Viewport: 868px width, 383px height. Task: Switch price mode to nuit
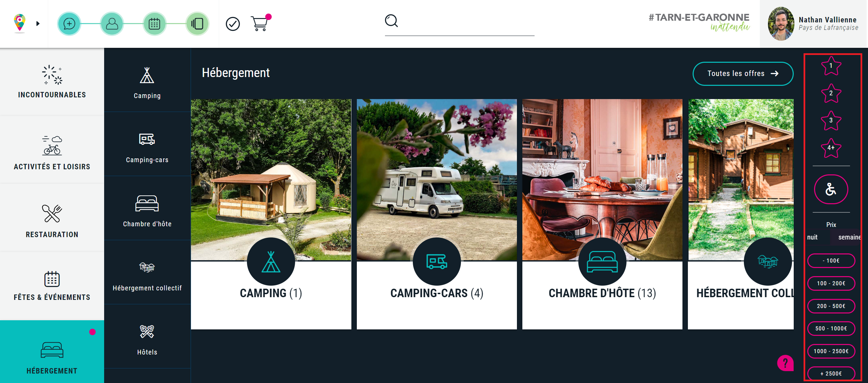coord(812,237)
